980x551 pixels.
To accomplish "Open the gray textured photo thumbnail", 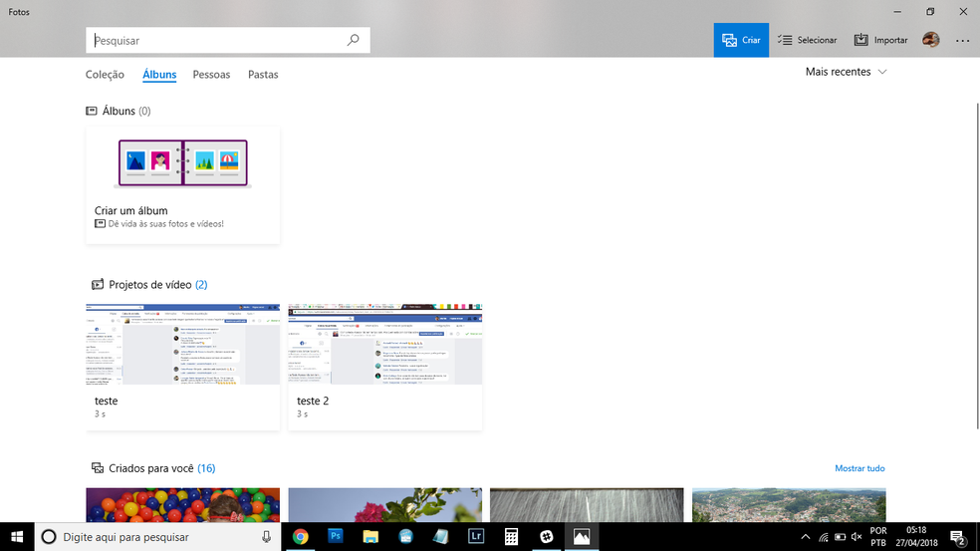I will pos(587,505).
